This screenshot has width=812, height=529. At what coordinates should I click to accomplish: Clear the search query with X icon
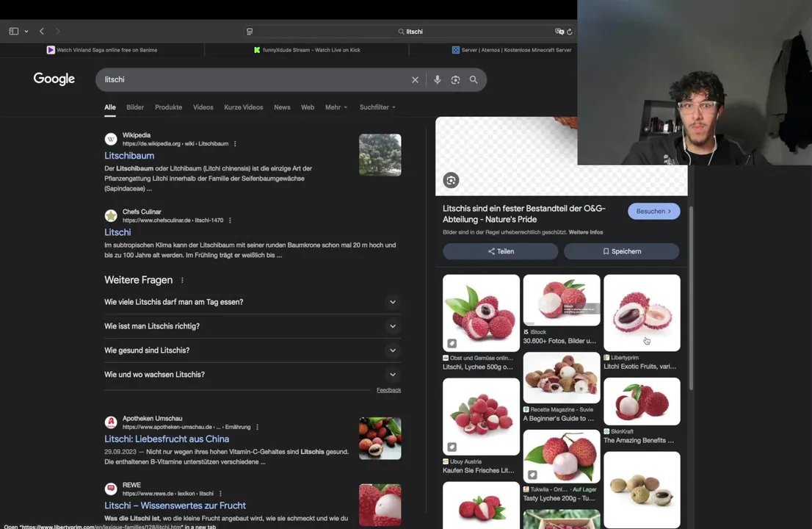(415, 80)
